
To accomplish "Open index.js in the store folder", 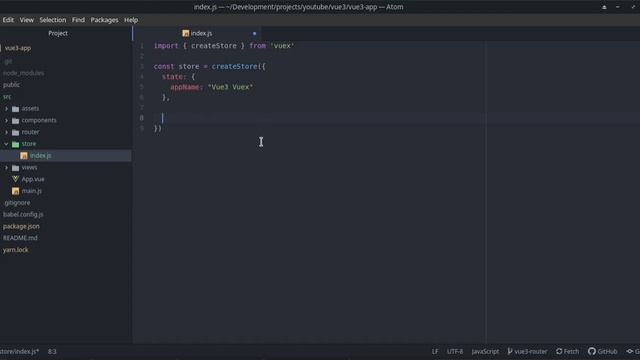I will tap(40, 156).
